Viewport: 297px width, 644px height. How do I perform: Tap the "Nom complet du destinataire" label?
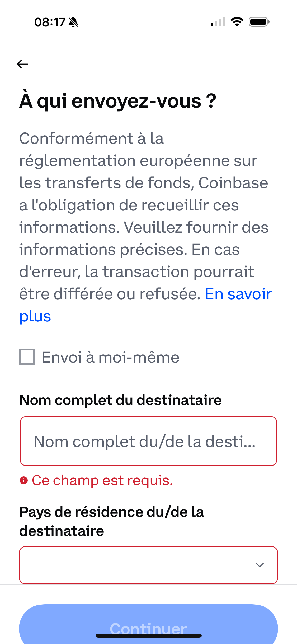pos(120,400)
